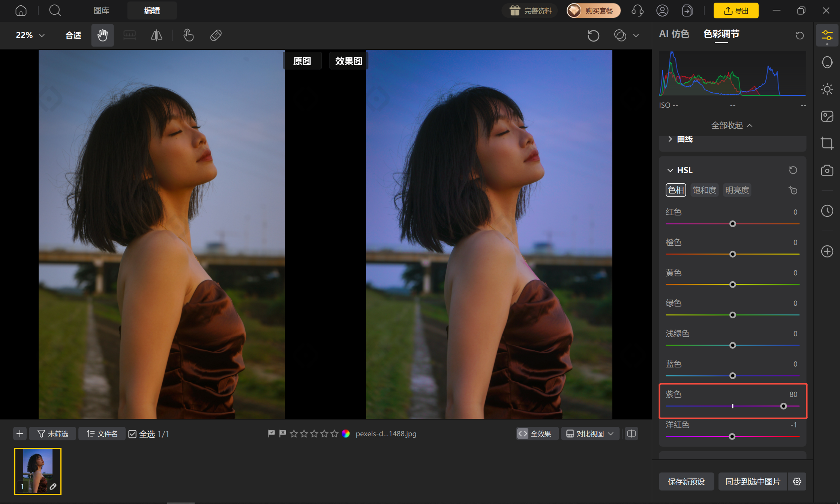Toggle the split compare view icon
840x504 pixels.
coord(631,434)
